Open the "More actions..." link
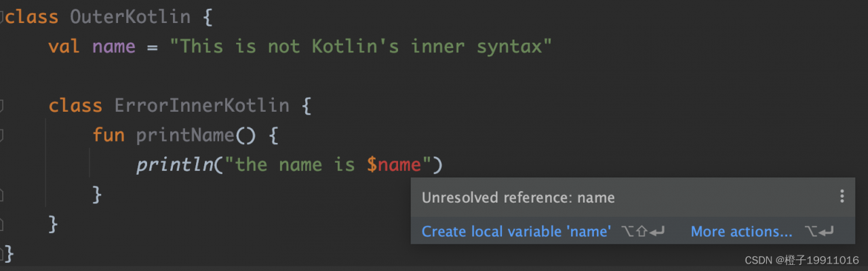The image size is (868, 271). (x=741, y=232)
